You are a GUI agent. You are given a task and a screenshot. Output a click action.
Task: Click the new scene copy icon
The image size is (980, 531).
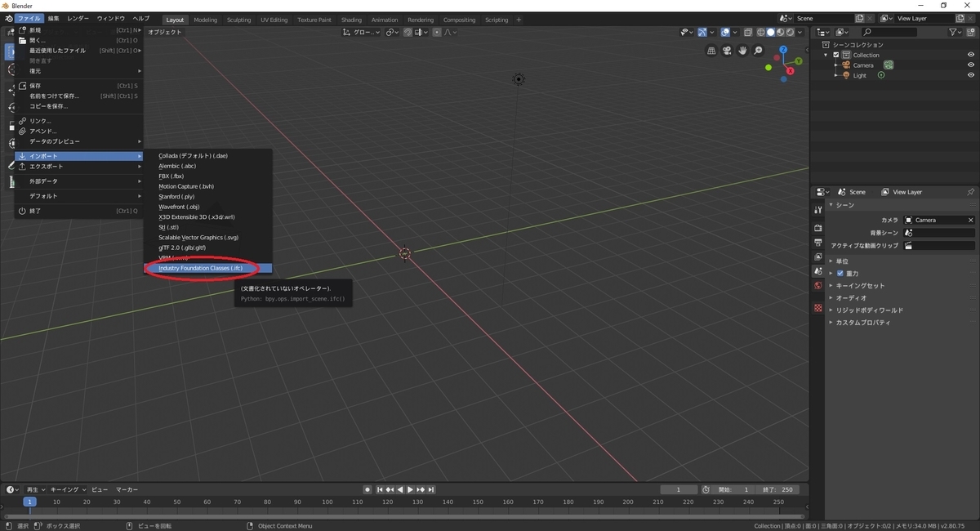[860, 18]
